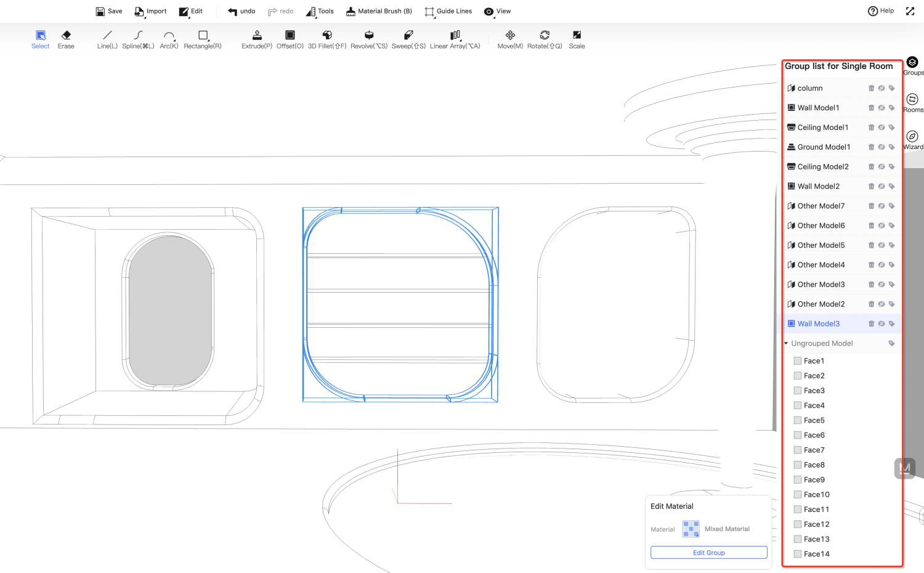This screenshot has width=924, height=573.
Task: Toggle visibility of Other Model7
Action: [881, 206]
